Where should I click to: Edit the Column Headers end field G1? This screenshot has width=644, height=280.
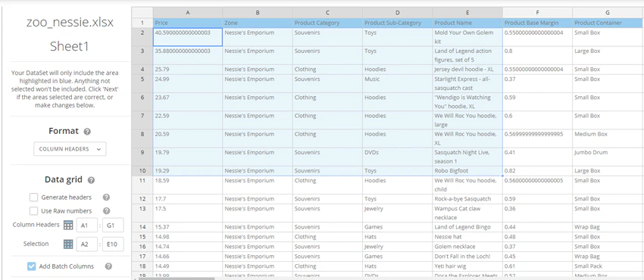coord(113,225)
